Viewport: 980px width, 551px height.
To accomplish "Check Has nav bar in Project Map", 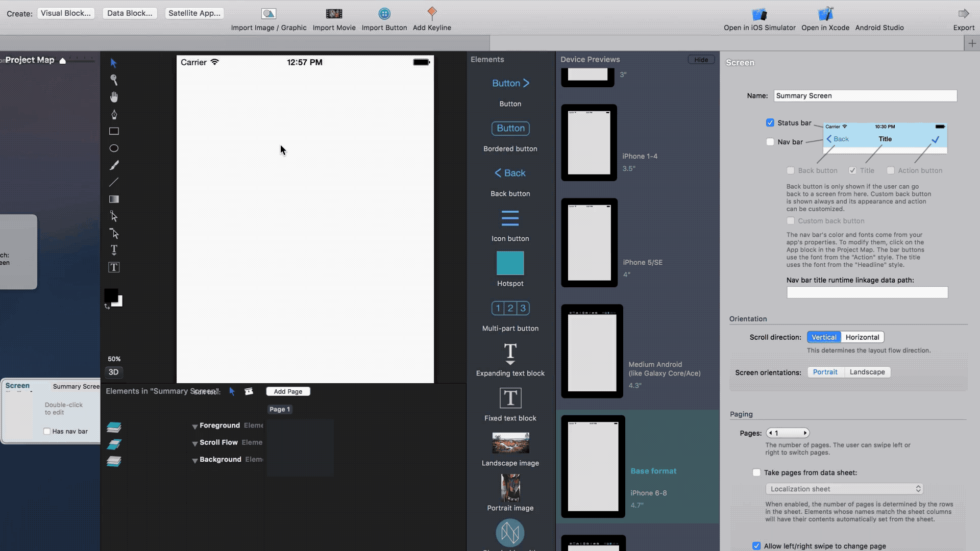I will [47, 431].
